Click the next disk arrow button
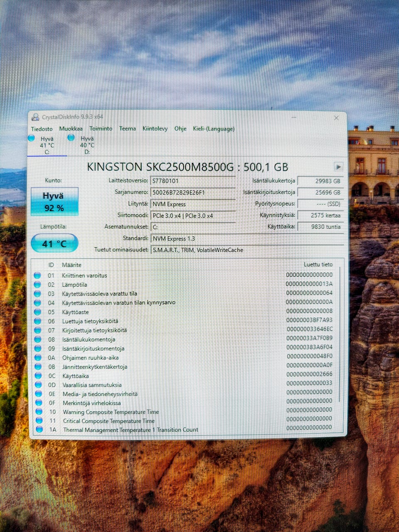 (x=338, y=167)
